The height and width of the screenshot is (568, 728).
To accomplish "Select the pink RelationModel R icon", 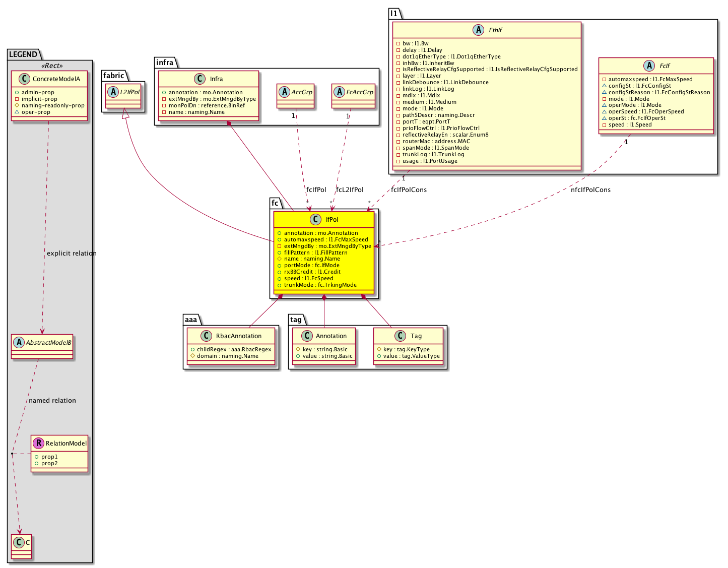I will pos(38,444).
